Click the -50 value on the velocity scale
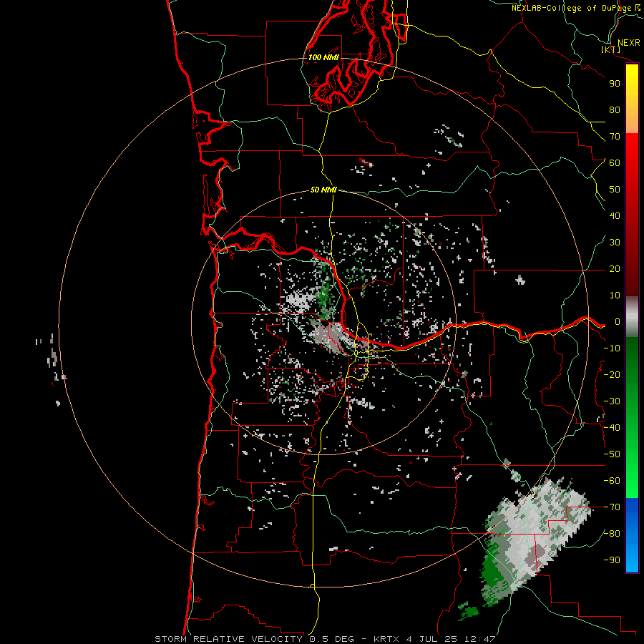644x644 pixels. coord(612,454)
